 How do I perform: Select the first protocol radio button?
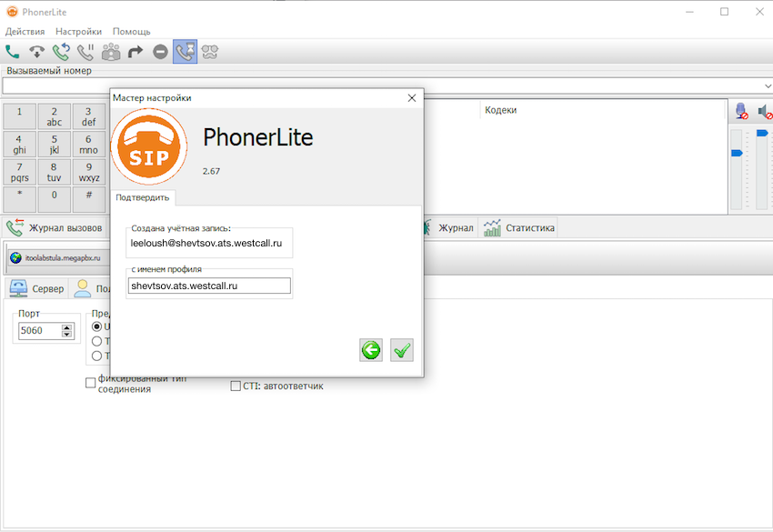coord(97,326)
